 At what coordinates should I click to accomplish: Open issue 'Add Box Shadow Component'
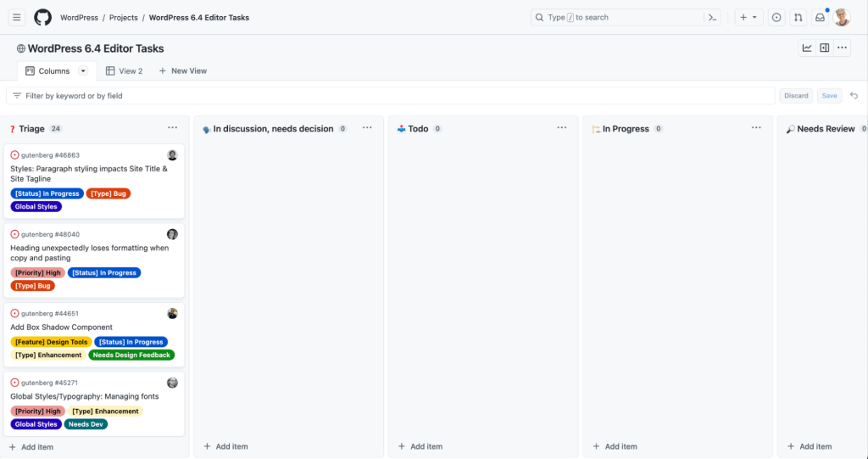(x=61, y=327)
